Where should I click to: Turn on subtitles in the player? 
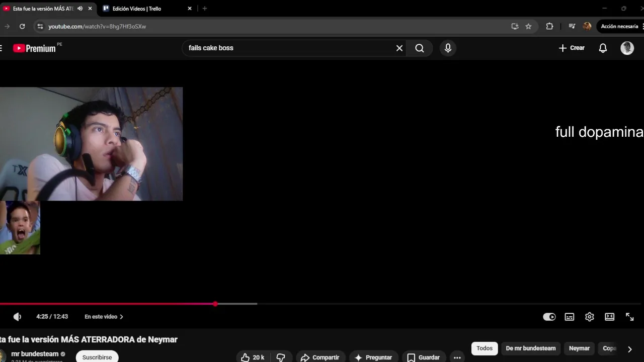(x=570, y=317)
